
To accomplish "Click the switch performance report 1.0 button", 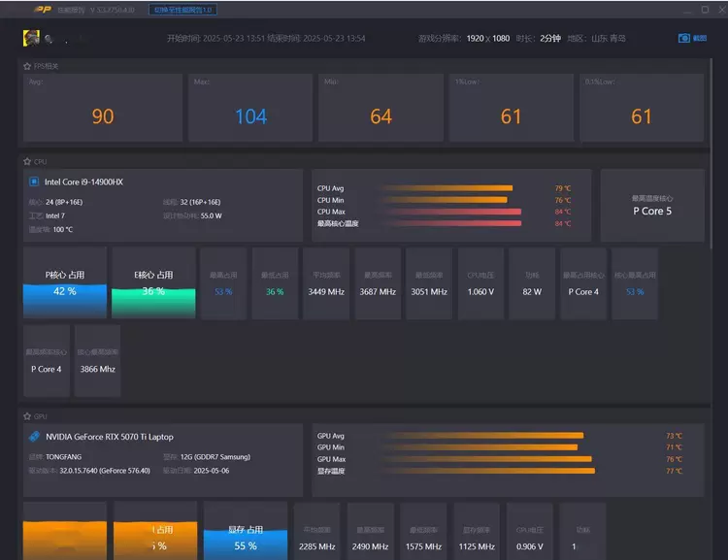I will 183,10.
